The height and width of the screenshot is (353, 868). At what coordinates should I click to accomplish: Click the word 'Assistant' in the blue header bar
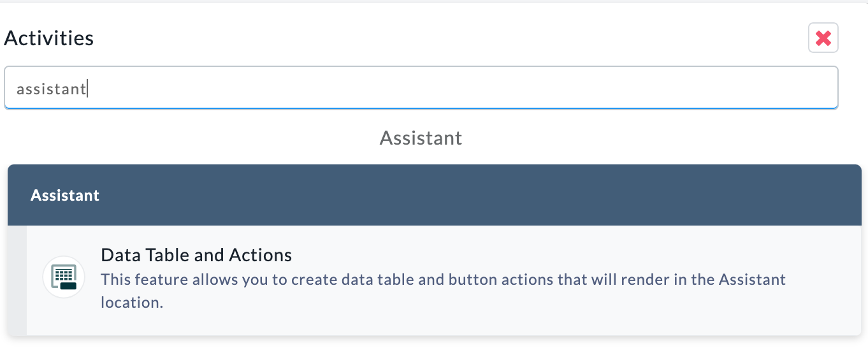pyautogui.click(x=65, y=195)
